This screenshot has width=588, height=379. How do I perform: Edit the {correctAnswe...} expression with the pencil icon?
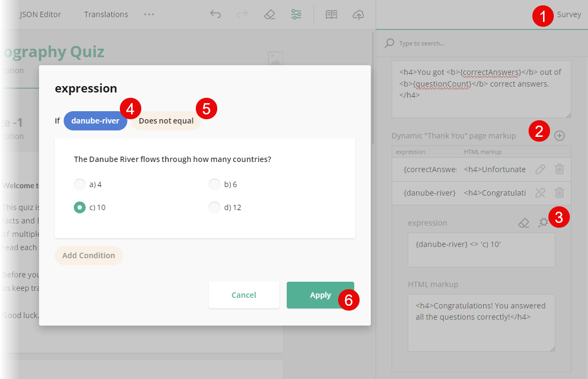[540, 169]
